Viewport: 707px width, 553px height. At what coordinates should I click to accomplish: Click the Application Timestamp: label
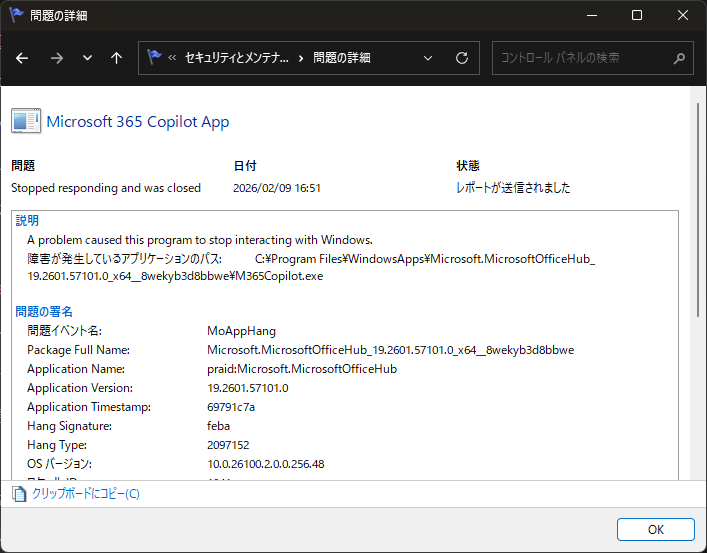pyautogui.click(x=89, y=407)
